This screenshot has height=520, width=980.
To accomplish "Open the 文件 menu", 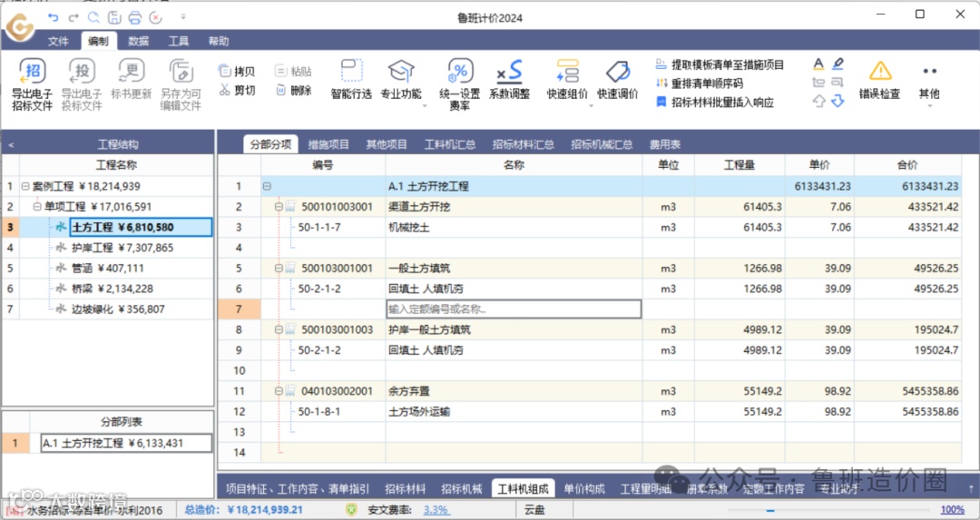I will click(58, 41).
